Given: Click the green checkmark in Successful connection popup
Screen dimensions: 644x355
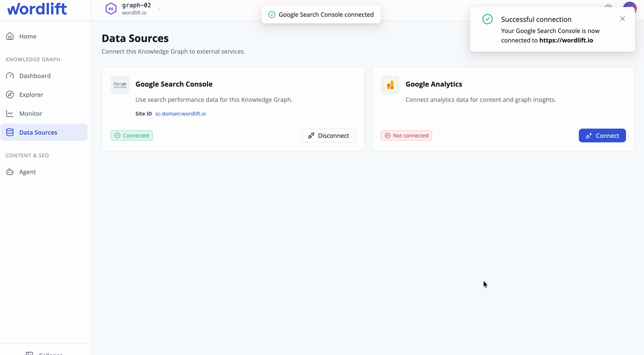Looking at the screenshot, I should click(x=488, y=19).
